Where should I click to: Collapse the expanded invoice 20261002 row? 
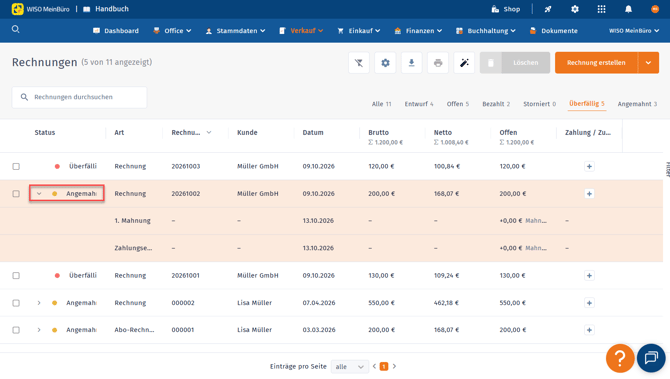click(39, 194)
